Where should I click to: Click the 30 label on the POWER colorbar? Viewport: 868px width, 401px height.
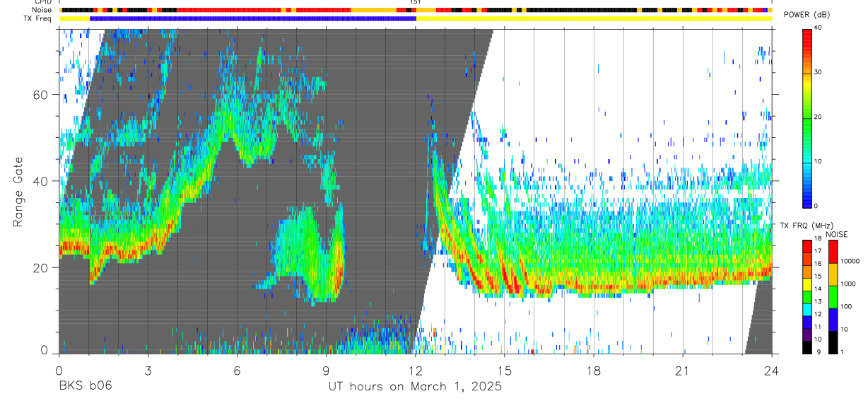pos(818,72)
